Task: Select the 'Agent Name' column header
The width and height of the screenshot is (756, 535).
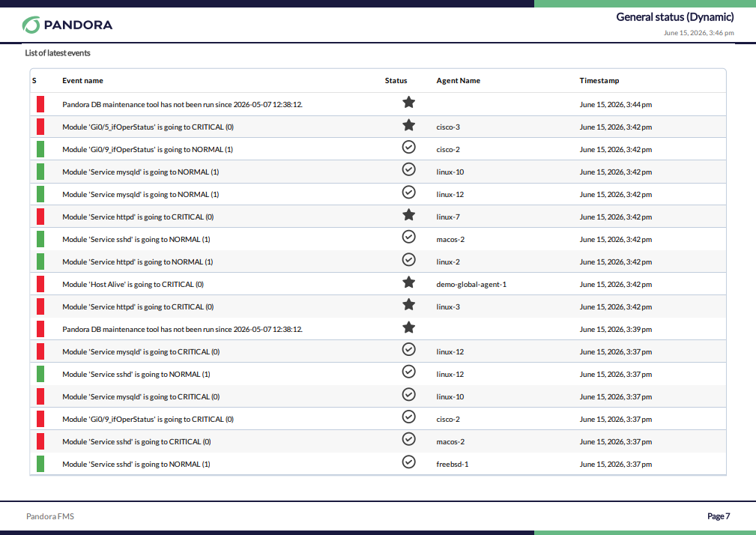Action: (458, 80)
